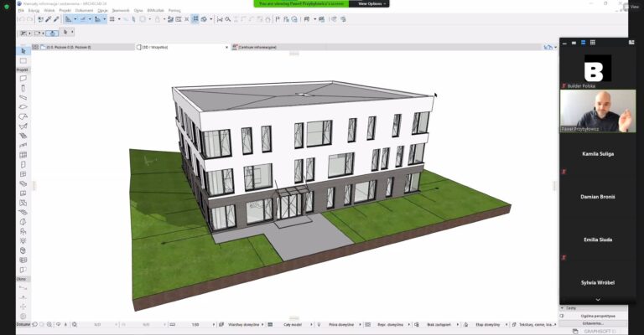Click the magnifier Find icon in toolbar
Viewport: 644px width, 335px height.
(x=228, y=19)
